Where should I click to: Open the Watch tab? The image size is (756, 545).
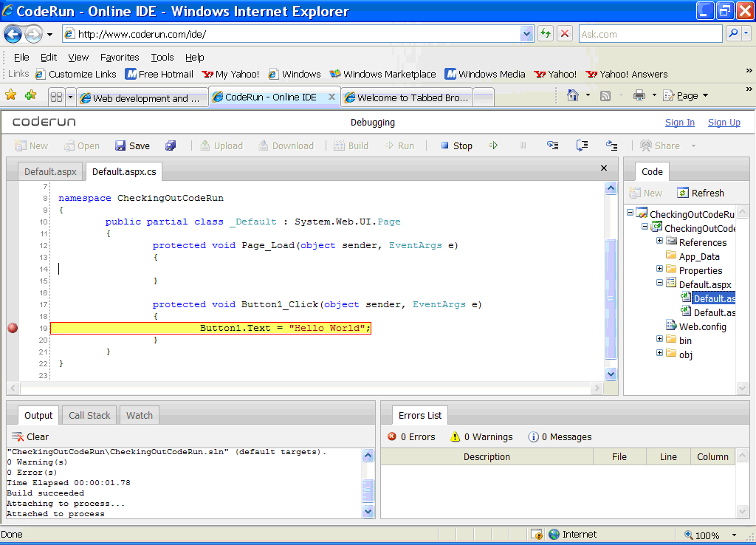(140, 415)
